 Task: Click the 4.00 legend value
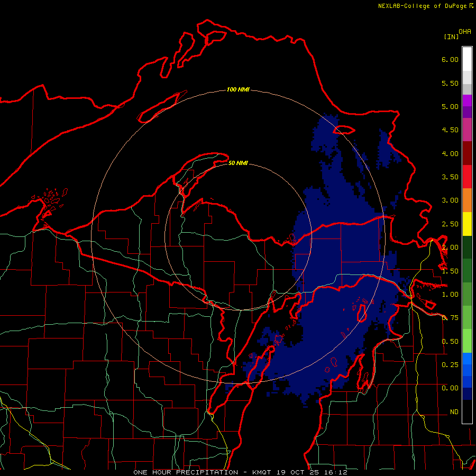tap(450, 153)
